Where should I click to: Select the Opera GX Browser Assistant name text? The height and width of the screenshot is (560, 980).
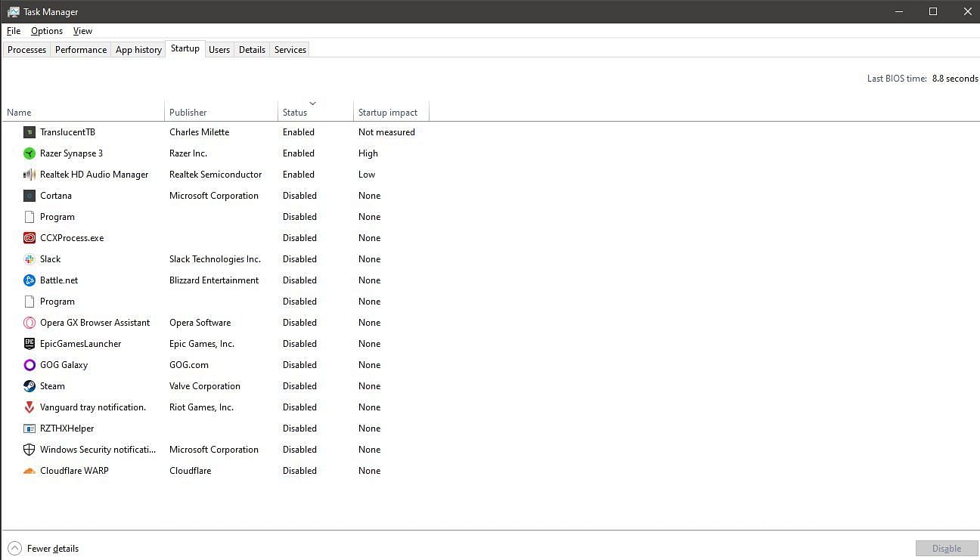(95, 323)
